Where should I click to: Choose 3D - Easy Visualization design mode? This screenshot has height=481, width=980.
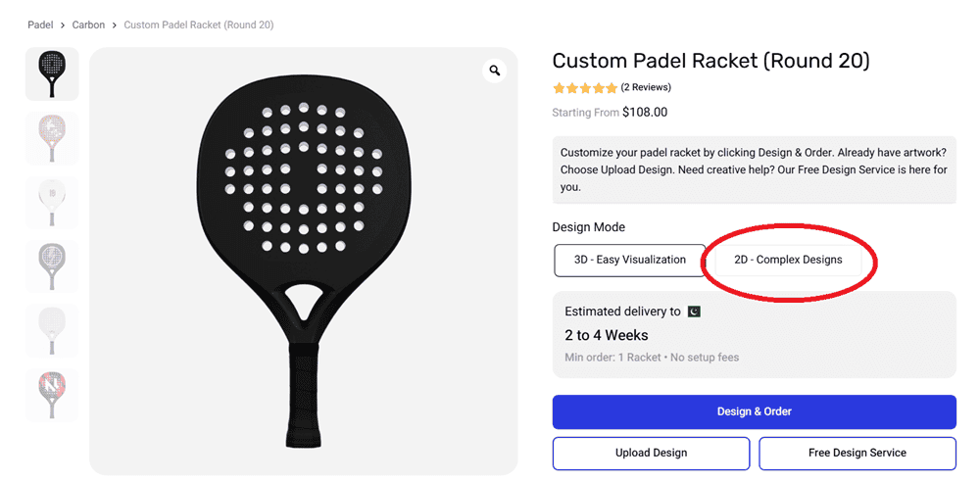[629, 261]
